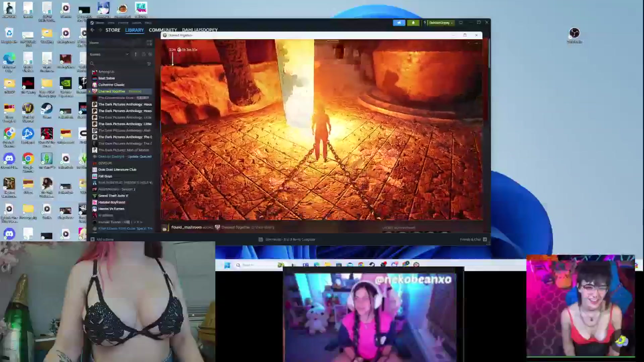
Task: Switch to the Steam STORE tab
Action: pyautogui.click(x=113, y=30)
